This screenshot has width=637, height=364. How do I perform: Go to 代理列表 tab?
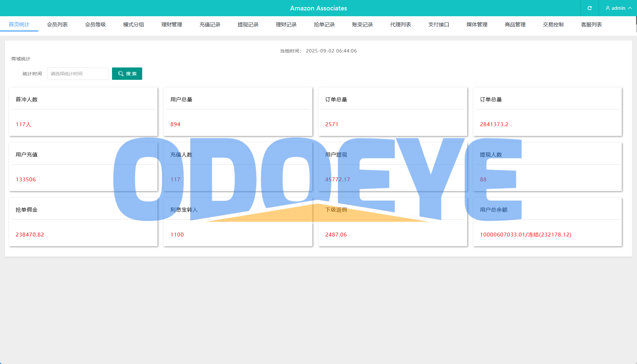click(x=401, y=24)
